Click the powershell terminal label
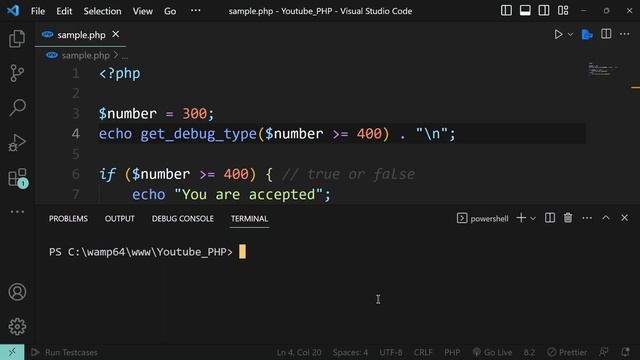This screenshot has width=640, height=360. (x=483, y=218)
